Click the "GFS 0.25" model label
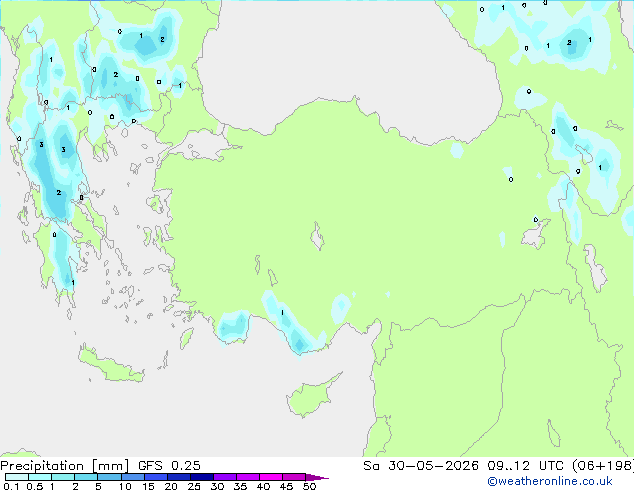The image size is (634, 490). [169, 466]
